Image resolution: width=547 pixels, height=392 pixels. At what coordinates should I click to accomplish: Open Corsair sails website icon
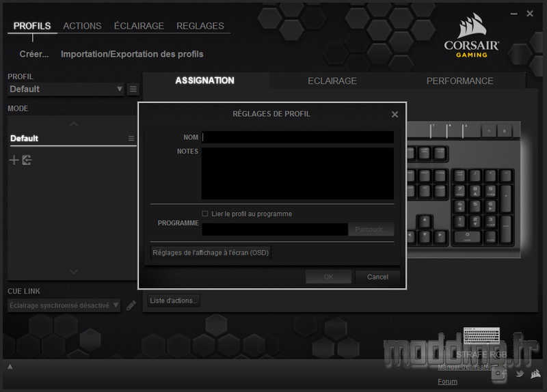[x=535, y=374]
